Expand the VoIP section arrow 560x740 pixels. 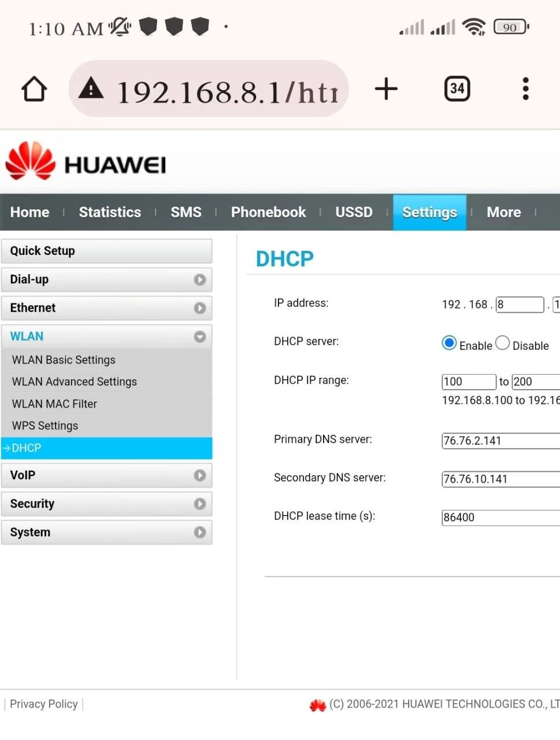[200, 475]
